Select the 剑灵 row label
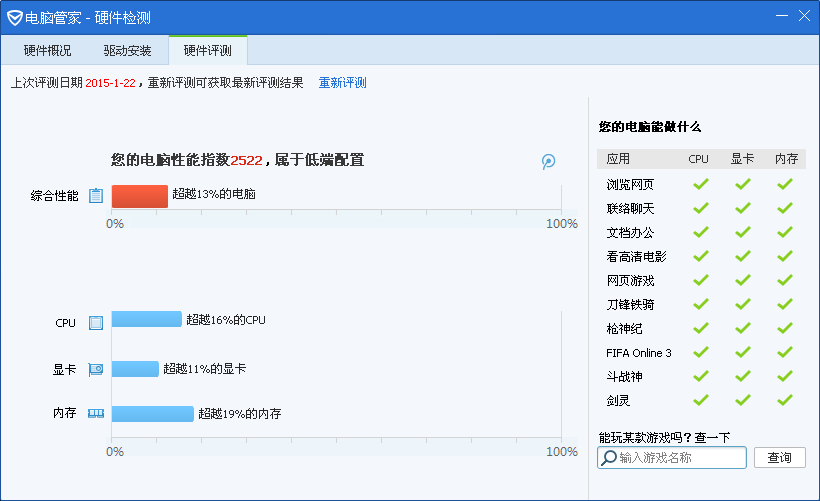Viewport: 820px width, 501px height. click(618, 401)
